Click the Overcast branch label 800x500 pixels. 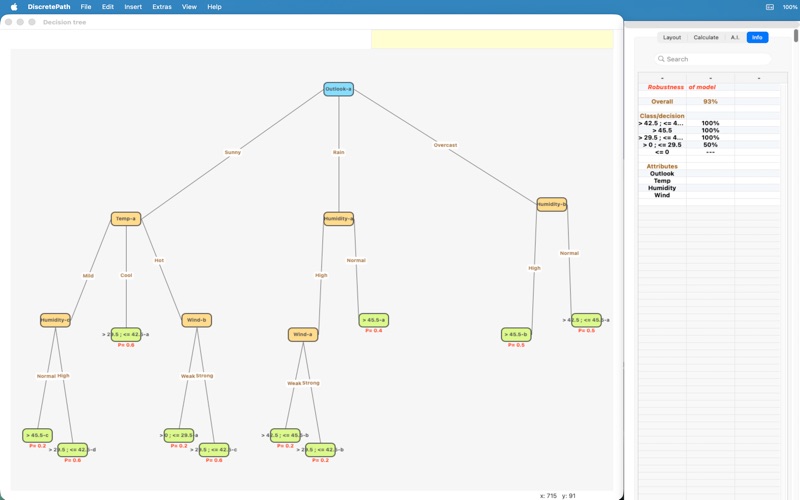(445, 145)
